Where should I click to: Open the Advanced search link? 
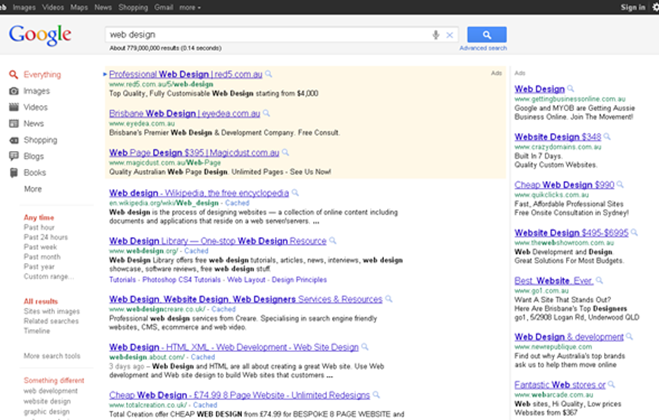tap(483, 48)
